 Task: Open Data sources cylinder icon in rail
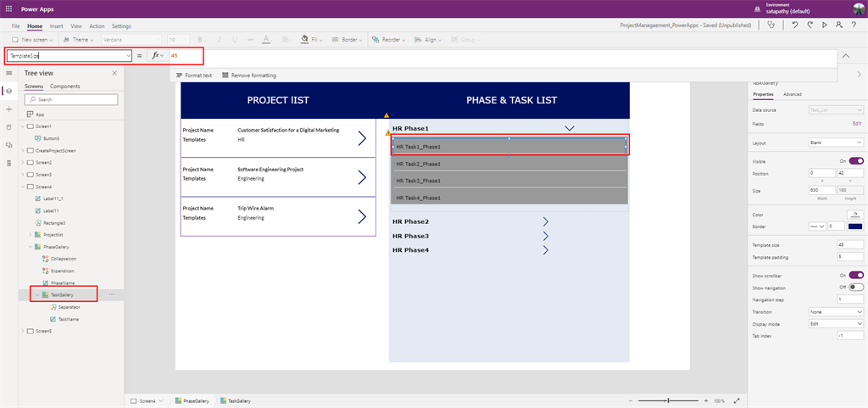8,126
